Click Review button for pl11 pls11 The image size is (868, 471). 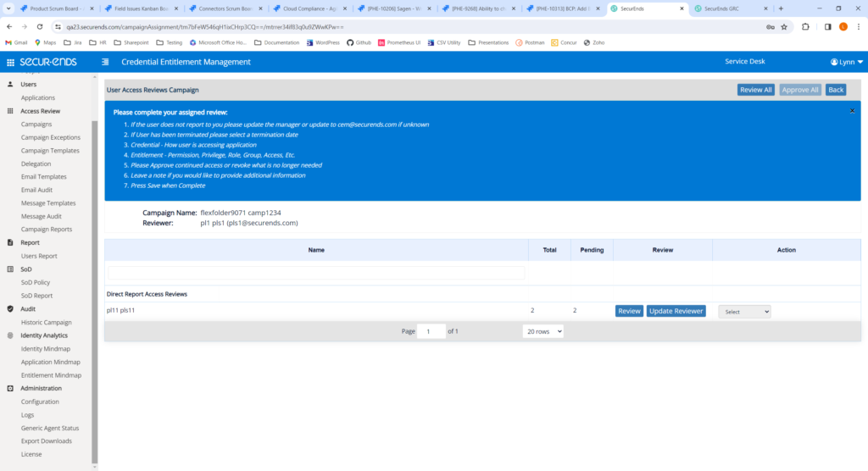[629, 311]
